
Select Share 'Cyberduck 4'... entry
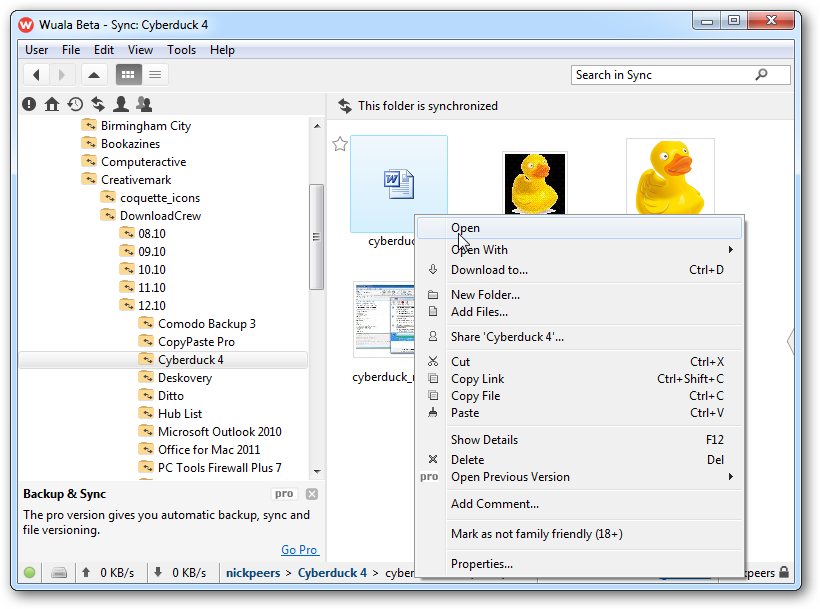(x=579, y=337)
